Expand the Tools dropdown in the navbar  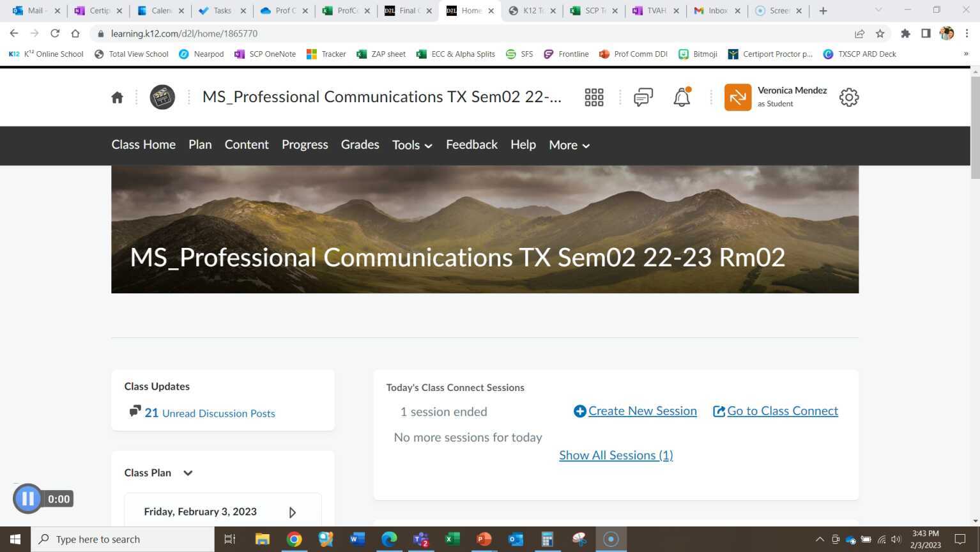click(x=411, y=145)
